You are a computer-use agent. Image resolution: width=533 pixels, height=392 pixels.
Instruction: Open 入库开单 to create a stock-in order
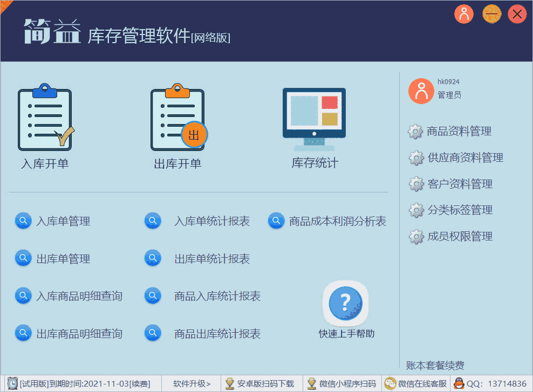click(x=46, y=119)
